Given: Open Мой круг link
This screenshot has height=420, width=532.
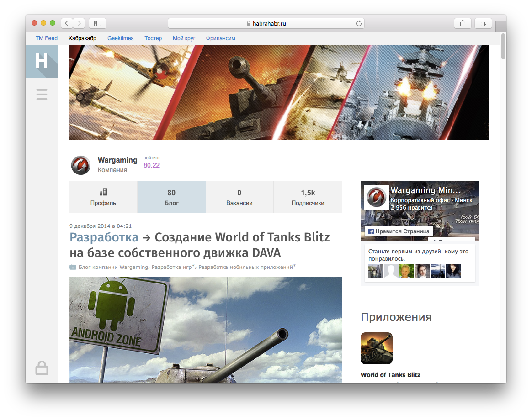Looking at the screenshot, I should pyautogui.click(x=184, y=38).
